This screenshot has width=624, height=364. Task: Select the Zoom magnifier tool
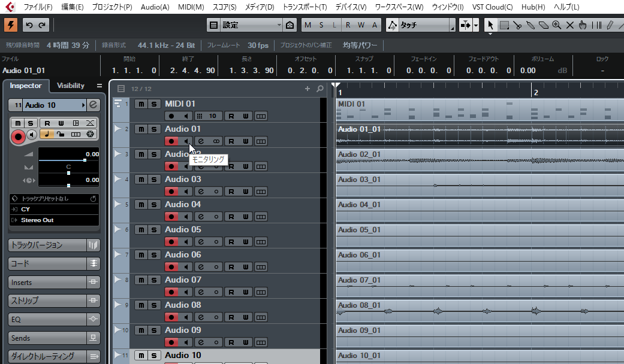(x=557, y=25)
